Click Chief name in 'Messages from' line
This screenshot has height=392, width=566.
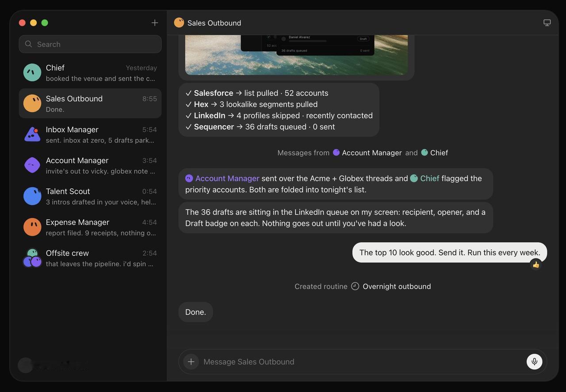coord(439,153)
